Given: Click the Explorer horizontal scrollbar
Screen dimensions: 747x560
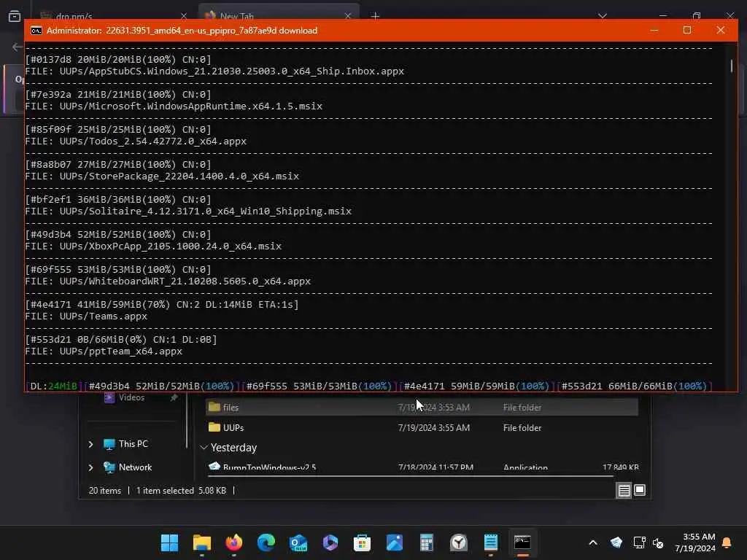Looking at the screenshot, I should click(x=411, y=475).
